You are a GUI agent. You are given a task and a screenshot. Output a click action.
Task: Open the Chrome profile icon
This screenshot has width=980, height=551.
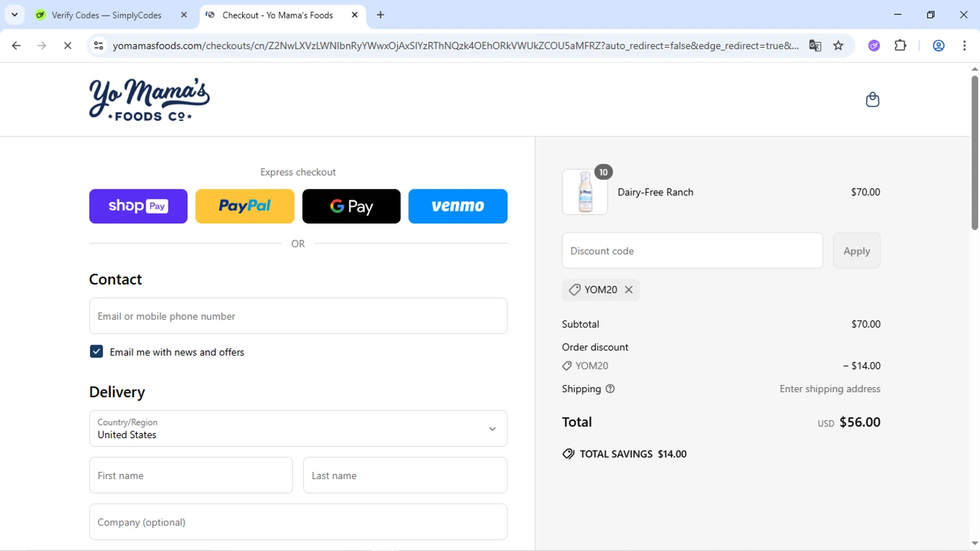pos(938,46)
